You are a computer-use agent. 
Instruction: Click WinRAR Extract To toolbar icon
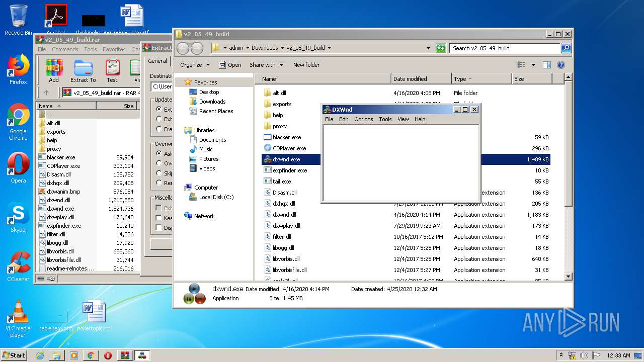(83, 71)
